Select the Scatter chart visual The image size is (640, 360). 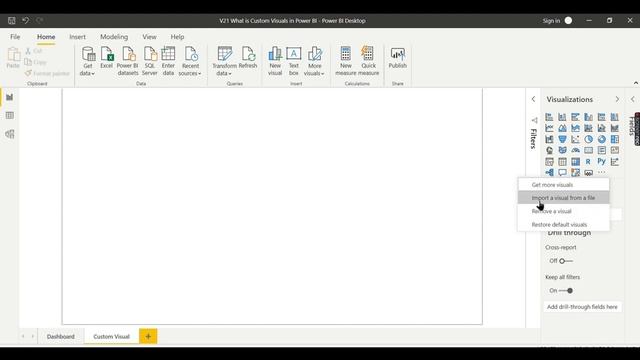[x=576, y=139]
